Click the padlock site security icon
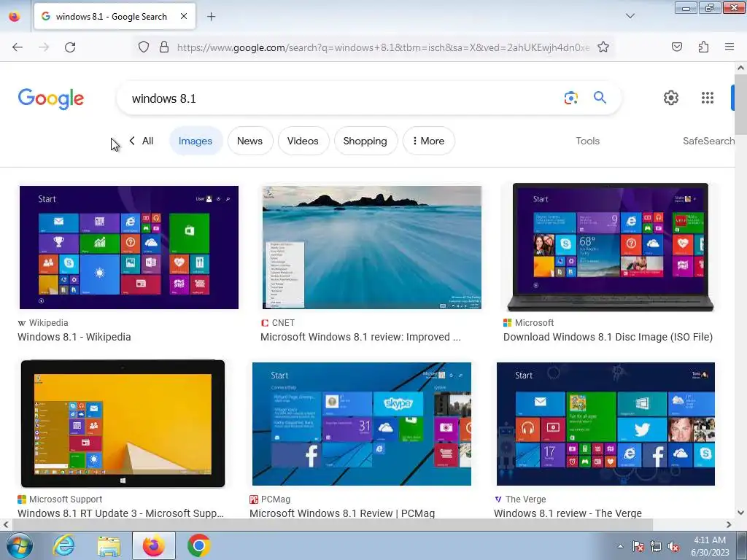The width and height of the screenshot is (747, 560). (x=164, y=47)
